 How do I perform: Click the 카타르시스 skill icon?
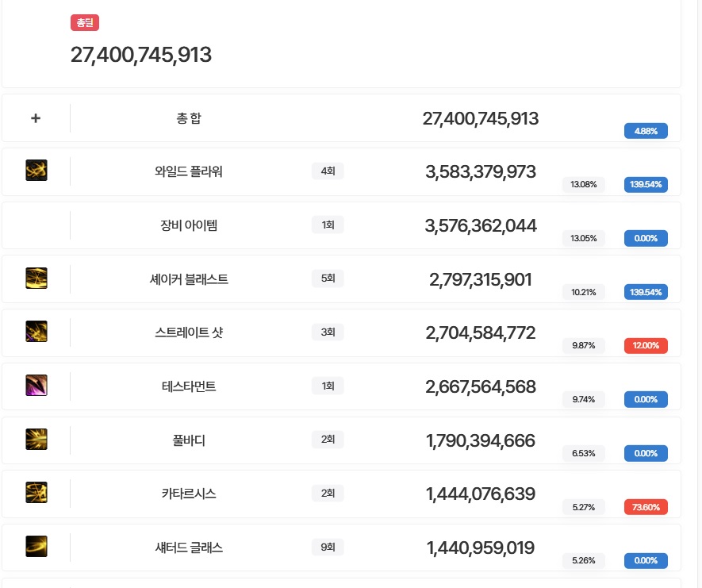(x=36, y=494)
